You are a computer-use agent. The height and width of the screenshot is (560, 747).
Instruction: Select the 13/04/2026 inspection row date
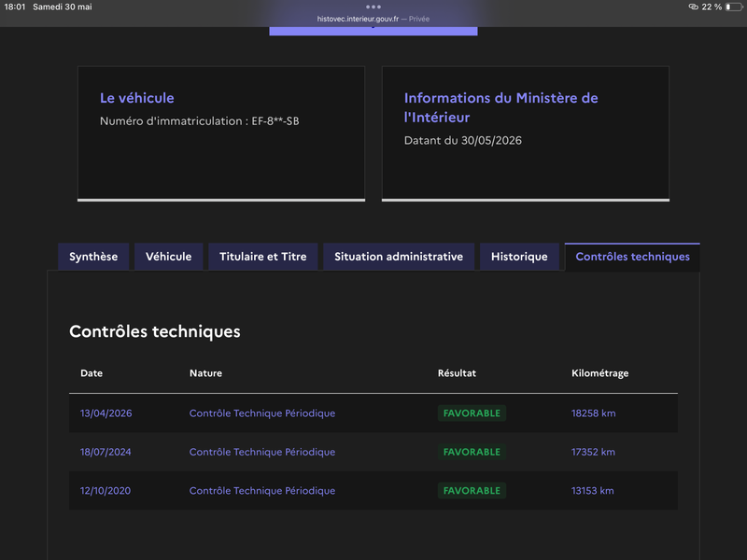click(x=106, y=413)
